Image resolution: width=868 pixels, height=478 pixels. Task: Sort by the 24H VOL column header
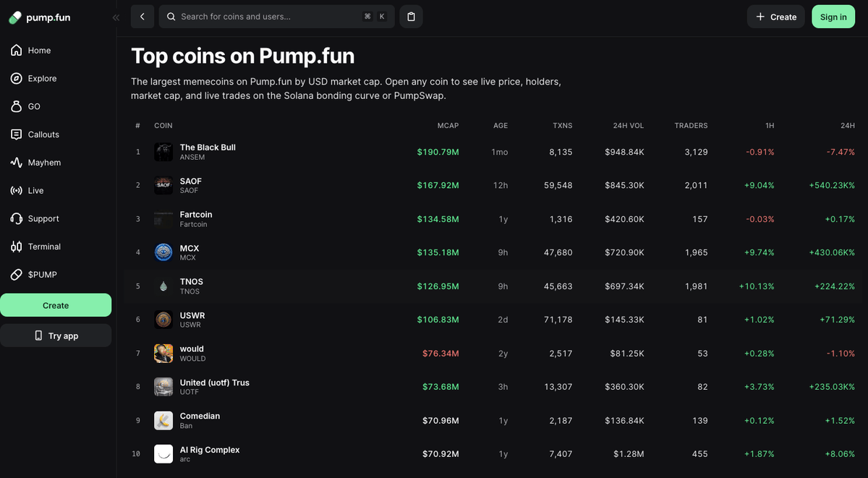coord(628,126)
